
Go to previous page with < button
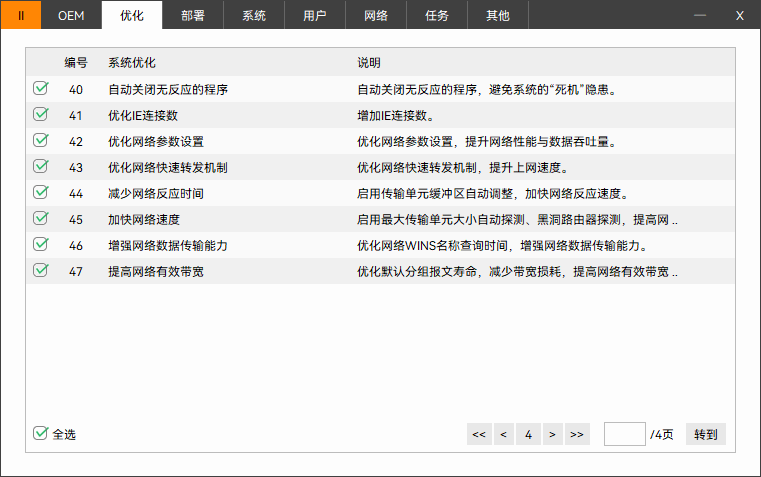(x=503, y=434)
